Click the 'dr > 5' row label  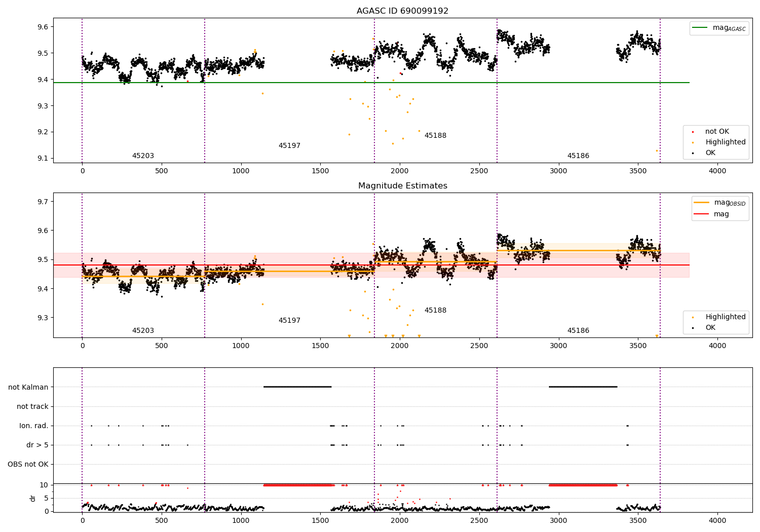(x=37, y=445)
